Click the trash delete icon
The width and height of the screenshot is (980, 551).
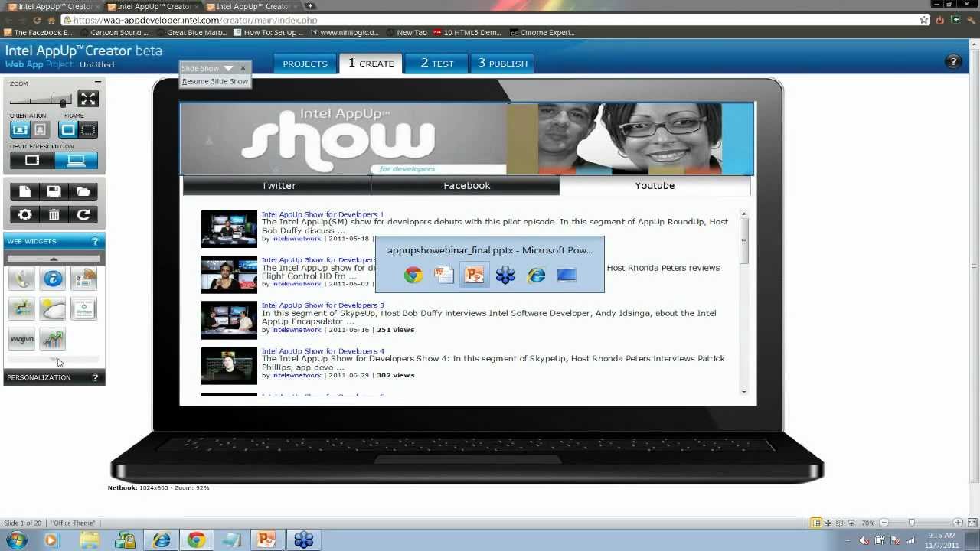tap(54, 215)
